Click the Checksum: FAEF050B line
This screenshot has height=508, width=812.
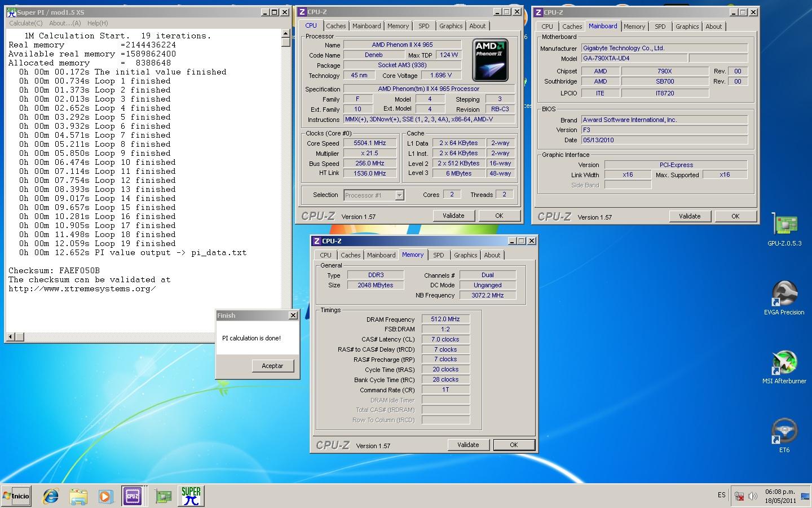coord(54,270)
